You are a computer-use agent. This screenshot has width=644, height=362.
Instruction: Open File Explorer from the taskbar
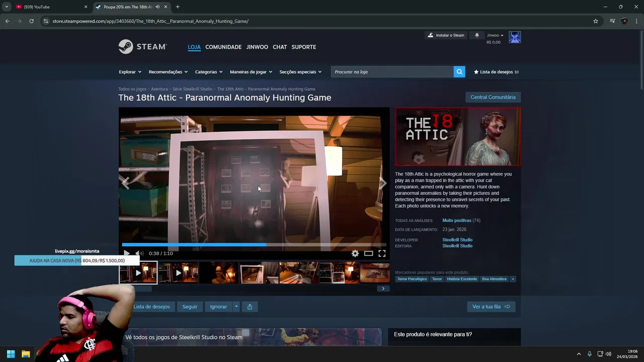click(x=26, y=354)
